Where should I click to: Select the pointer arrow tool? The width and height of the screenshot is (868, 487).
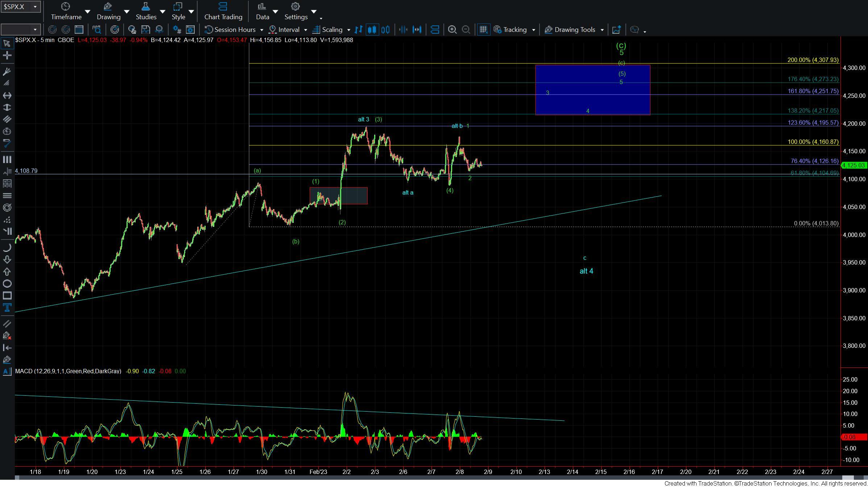coord(7,43)
